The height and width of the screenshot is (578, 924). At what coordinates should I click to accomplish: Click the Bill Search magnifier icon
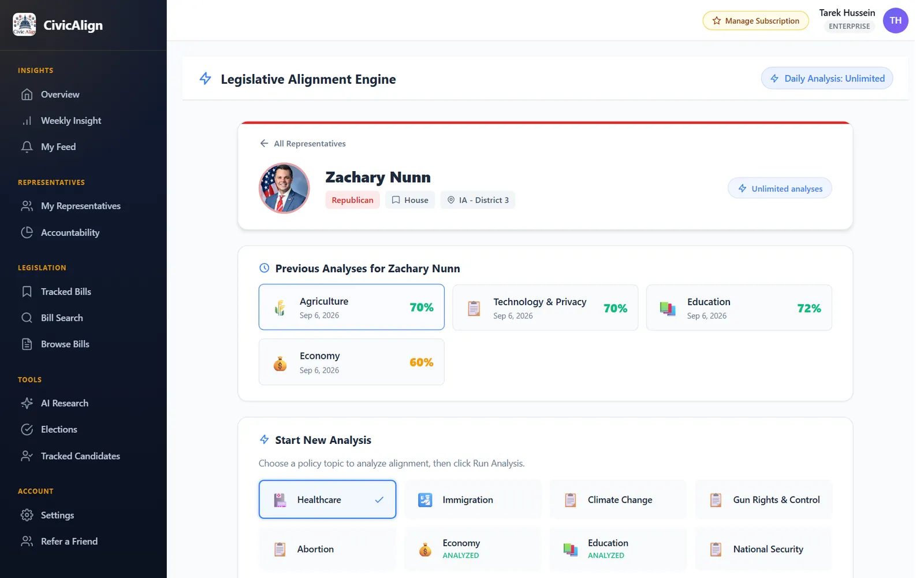coord(27,318)
